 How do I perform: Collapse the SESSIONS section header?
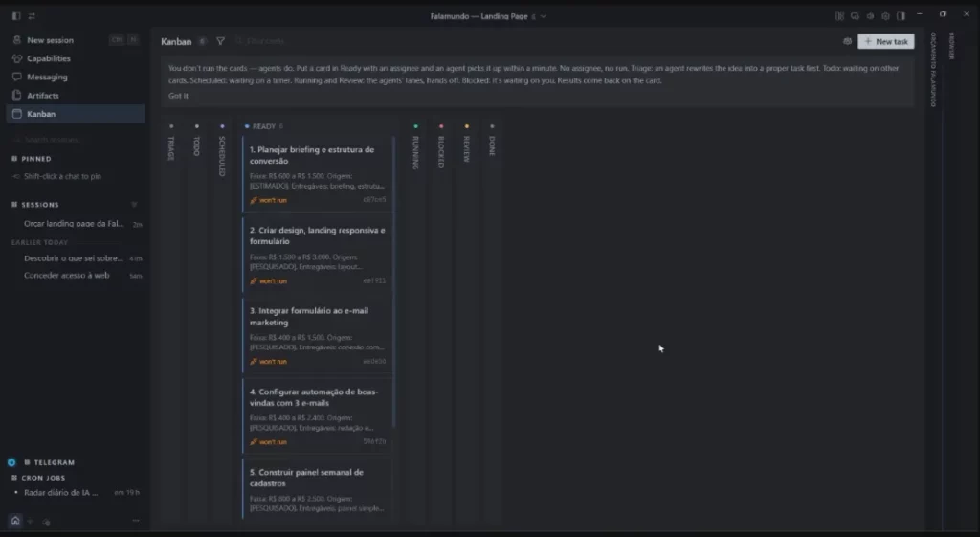pyautogui.click(x=35, y=205)
